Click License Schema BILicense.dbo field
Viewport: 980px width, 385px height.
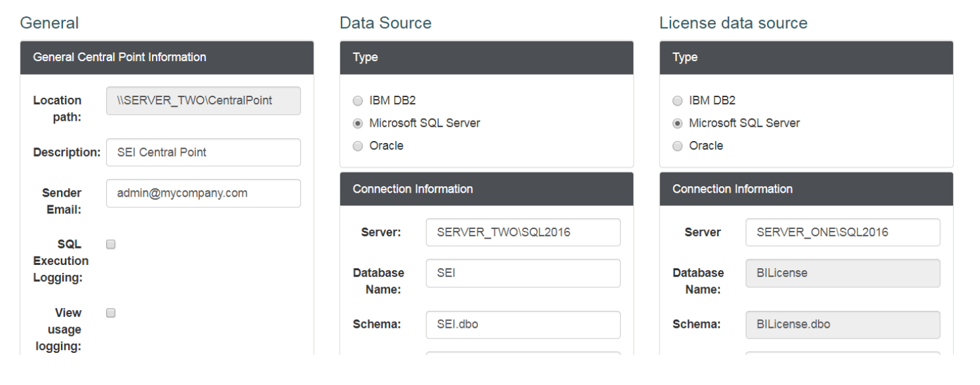click(842, 325)
